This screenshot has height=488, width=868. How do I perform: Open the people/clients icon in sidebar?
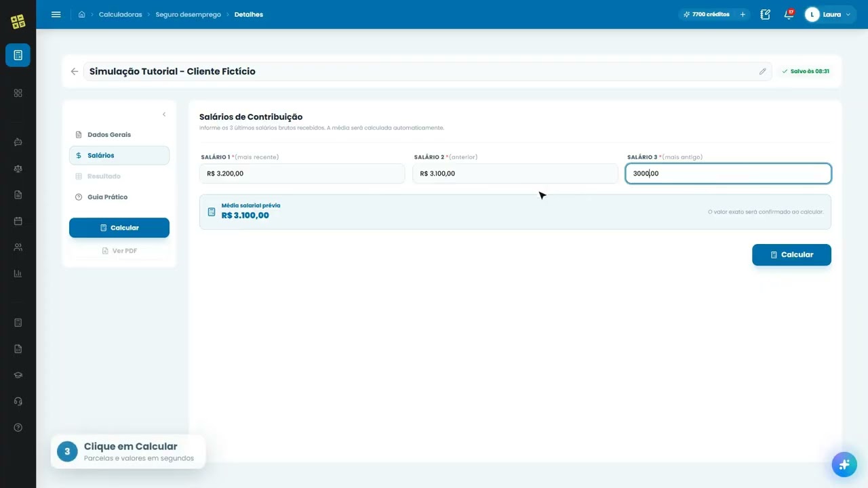18,247
